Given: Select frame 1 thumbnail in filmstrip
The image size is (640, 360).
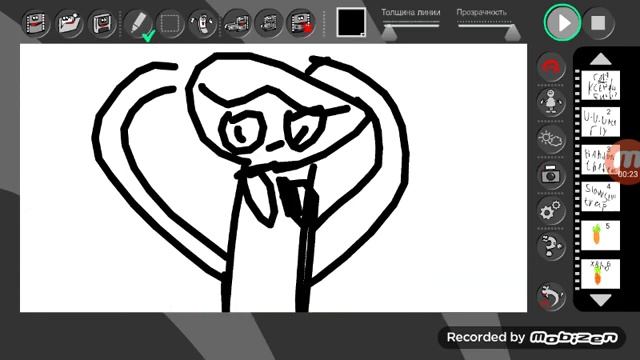Looking at the screenshot, I should click(600, 85).
